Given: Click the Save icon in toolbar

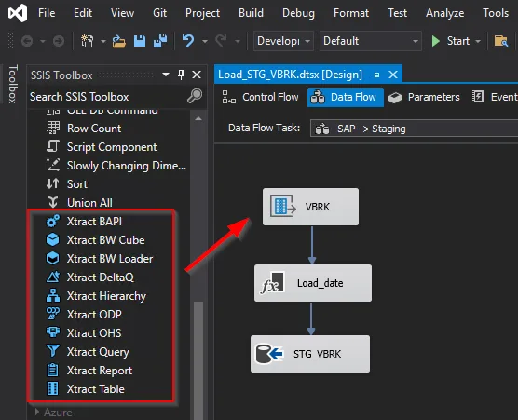Looking at the screenshot, I should [x=140, y=41].
